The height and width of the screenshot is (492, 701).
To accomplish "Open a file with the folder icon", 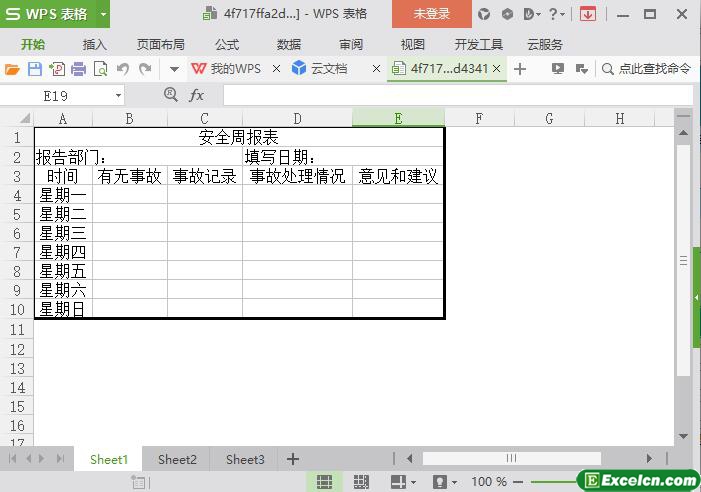I will point(12,69).
